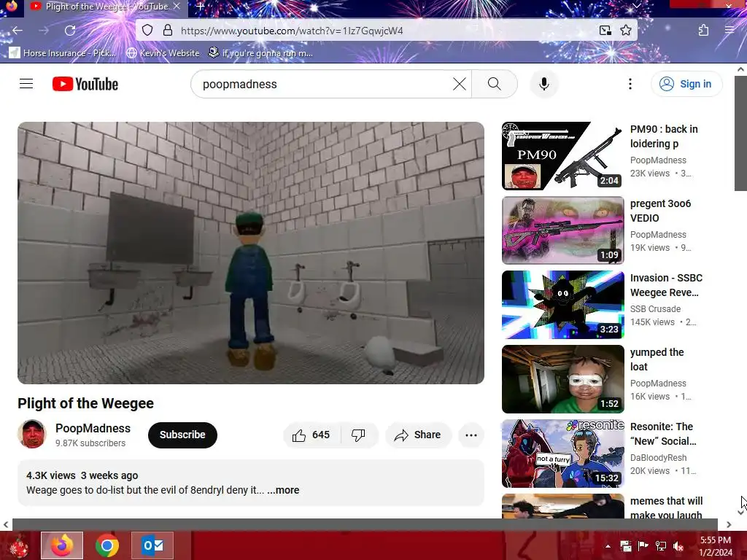Open 'if you're gonna run m...' bookmark
The height and width of the screenshot is (560, 747).
click(260, 52)
